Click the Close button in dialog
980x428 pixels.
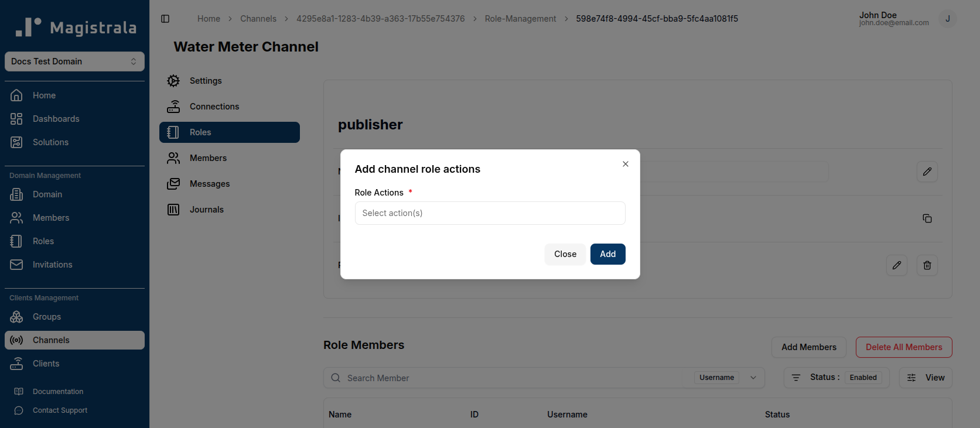pyautogui.click(x=565, y=254)
